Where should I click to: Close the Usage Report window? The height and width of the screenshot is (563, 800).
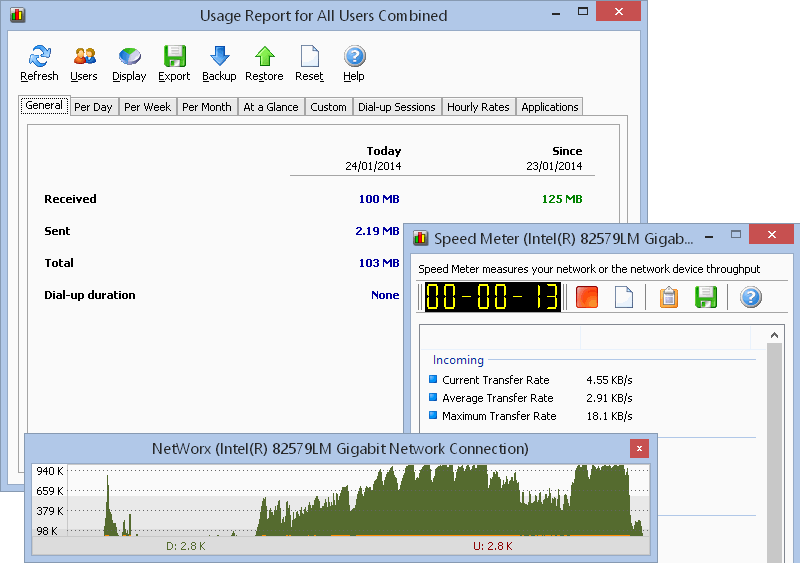point(618,11)
